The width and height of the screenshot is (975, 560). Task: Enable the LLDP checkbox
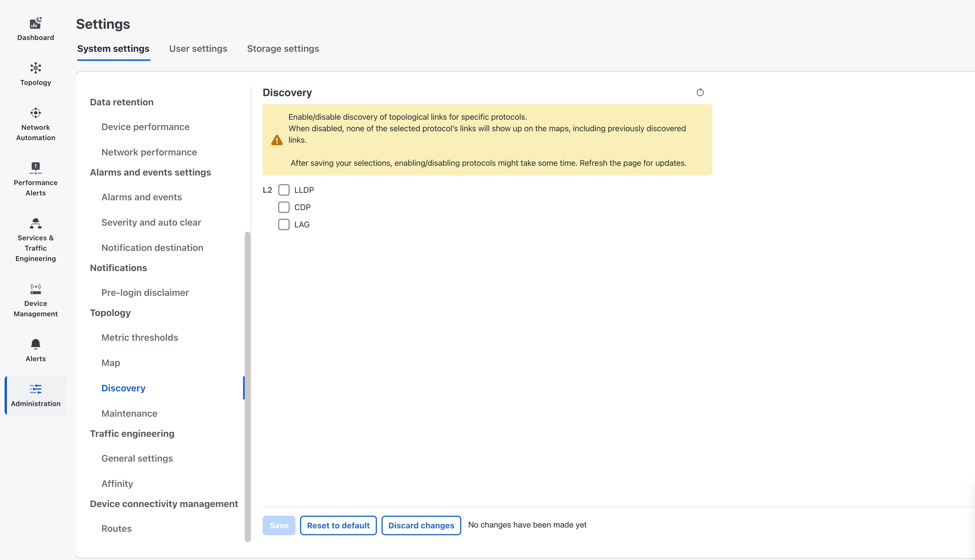click(284, 190)
